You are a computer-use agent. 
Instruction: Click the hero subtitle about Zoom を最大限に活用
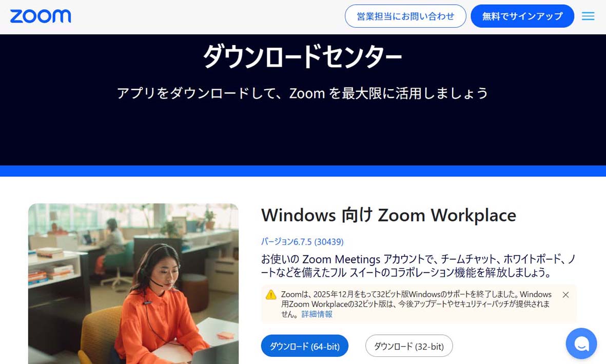click(x=303, y=93)
